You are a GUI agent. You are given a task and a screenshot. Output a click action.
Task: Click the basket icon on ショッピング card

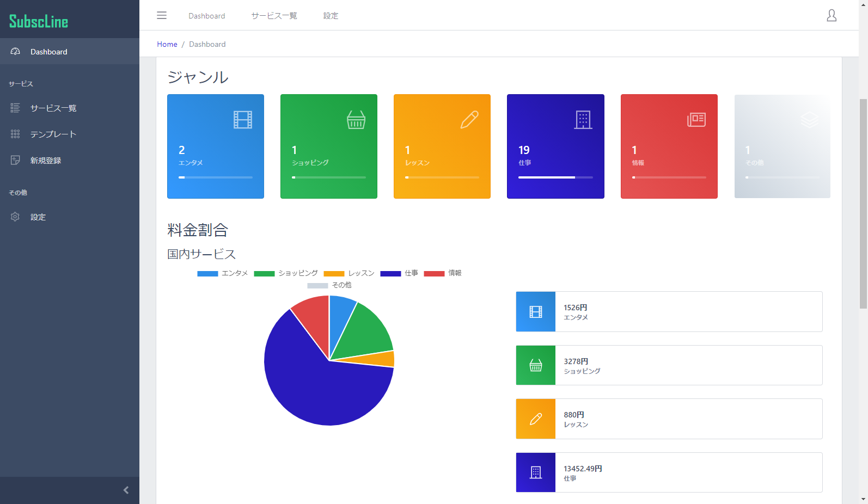coord(356,120)
